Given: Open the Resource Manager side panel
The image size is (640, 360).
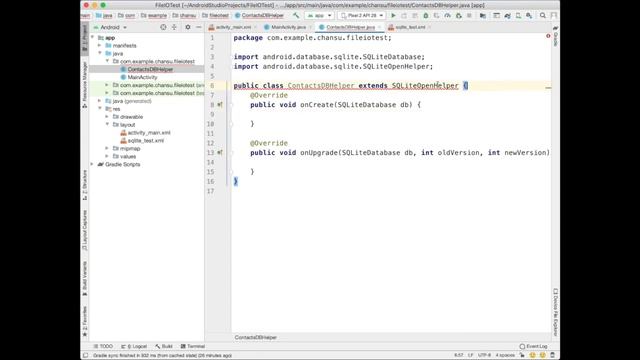Looking at the screenshot, I should tap(84, 85).
